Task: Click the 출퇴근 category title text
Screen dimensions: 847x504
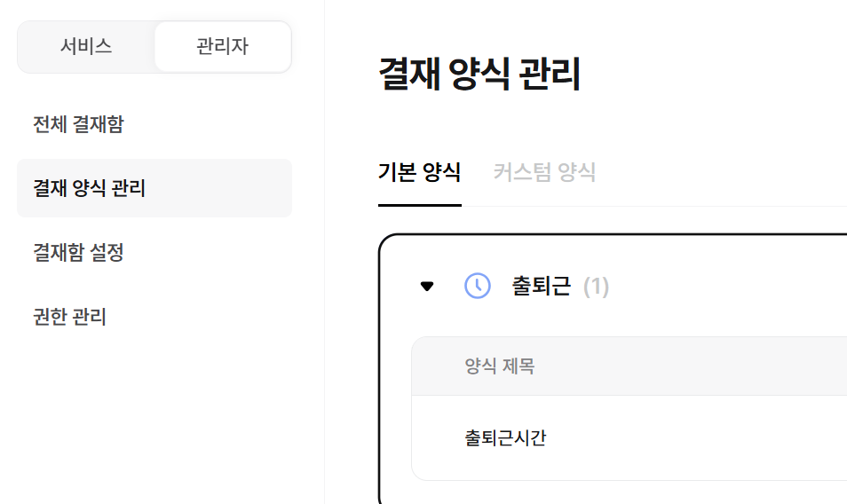Action: coord(542,286)
